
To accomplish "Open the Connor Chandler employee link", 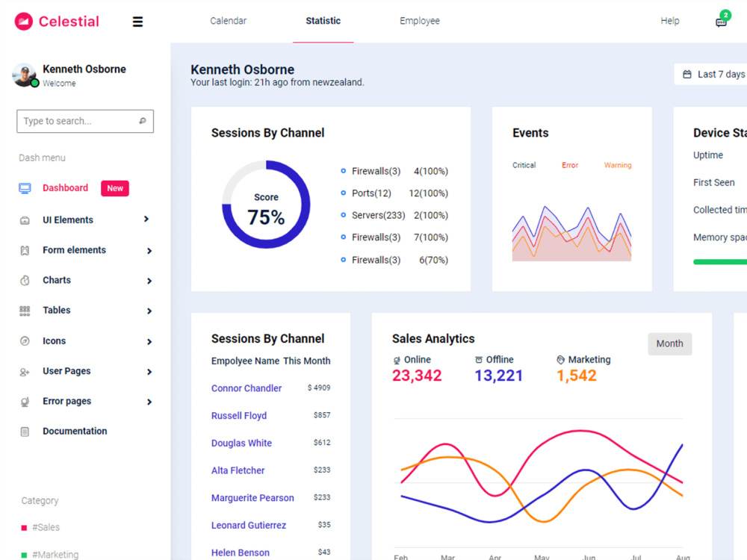I will pos(247,388).
